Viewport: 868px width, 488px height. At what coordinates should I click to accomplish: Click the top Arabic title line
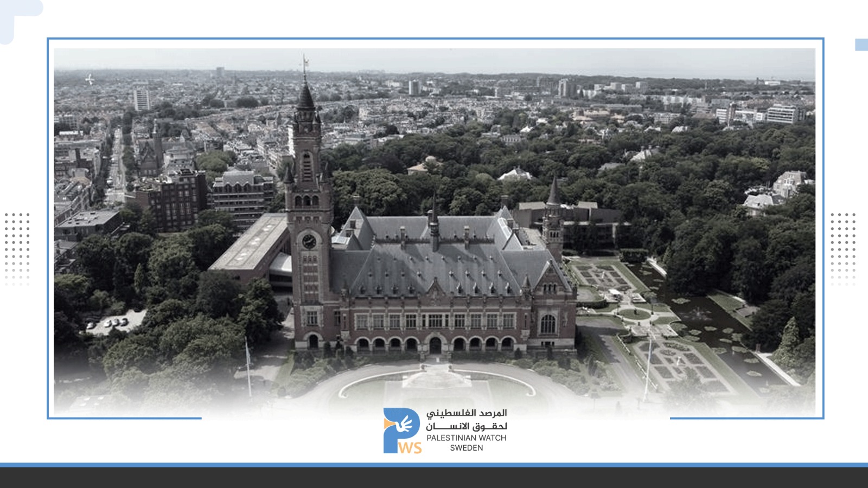click(x=466, y=413)
